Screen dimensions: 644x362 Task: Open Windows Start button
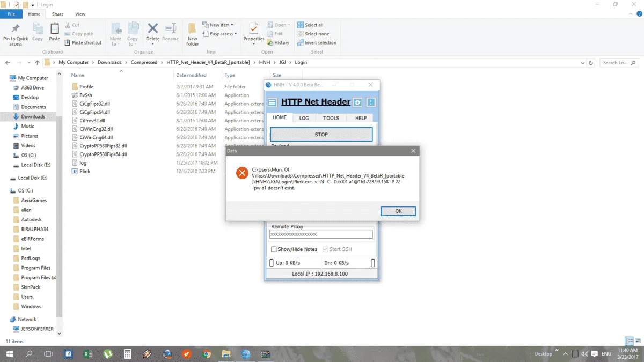pyautogui.click(x=10, y=354)
